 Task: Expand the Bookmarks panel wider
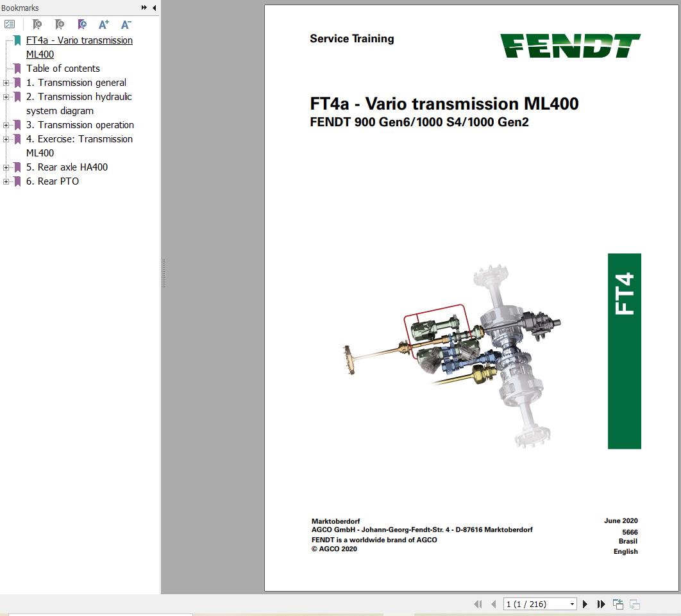(x=144, y=8)
